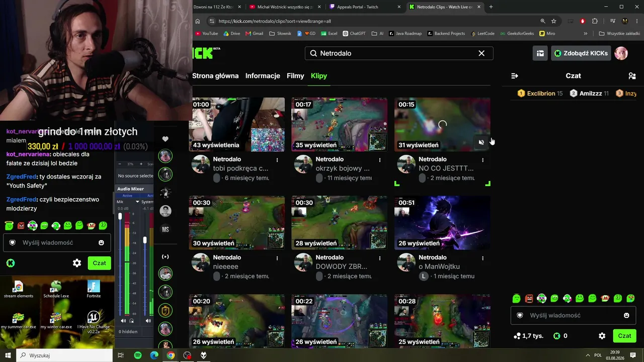Viewport: 644px width, 362px height.
Task: Open settings gear in left chat overlay
Action: (x=77, y=263)
